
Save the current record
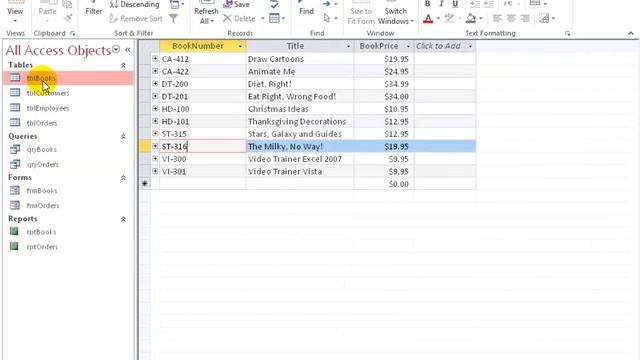click(x=237, y=4)
